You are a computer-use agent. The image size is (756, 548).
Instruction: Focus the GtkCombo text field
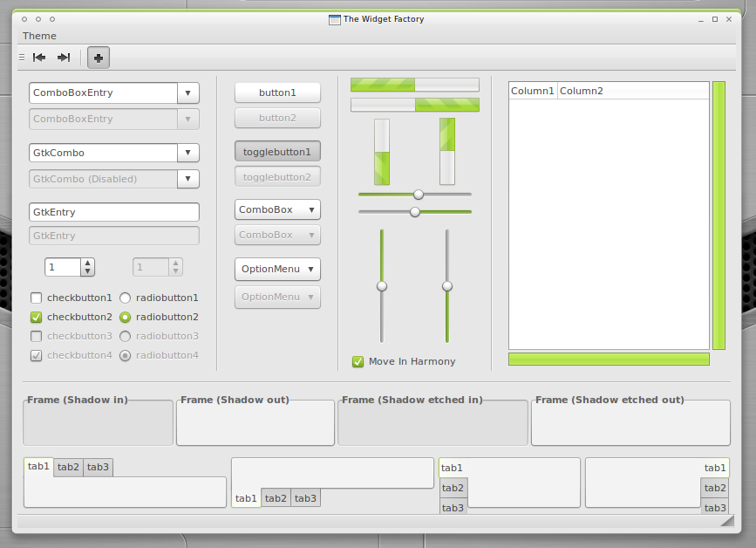pos(103,153)
